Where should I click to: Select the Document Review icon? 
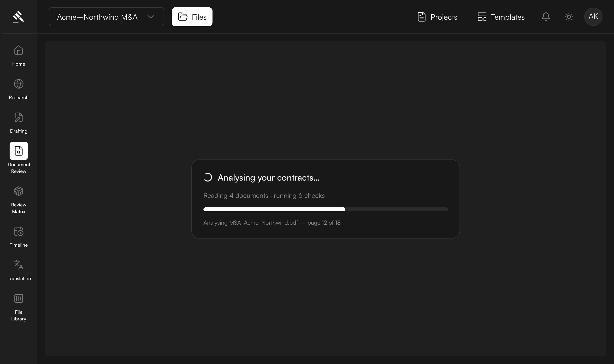19,151
